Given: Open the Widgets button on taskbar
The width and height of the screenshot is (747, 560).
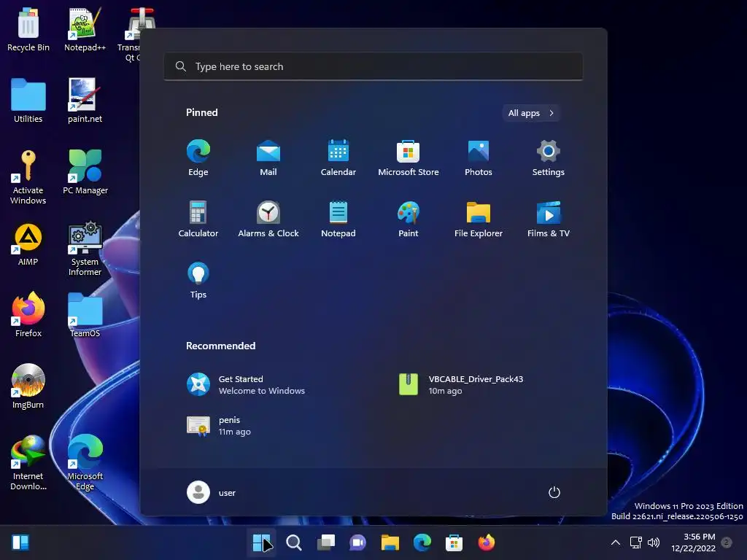Looking at the screenshot, I should tap(20, 542).
